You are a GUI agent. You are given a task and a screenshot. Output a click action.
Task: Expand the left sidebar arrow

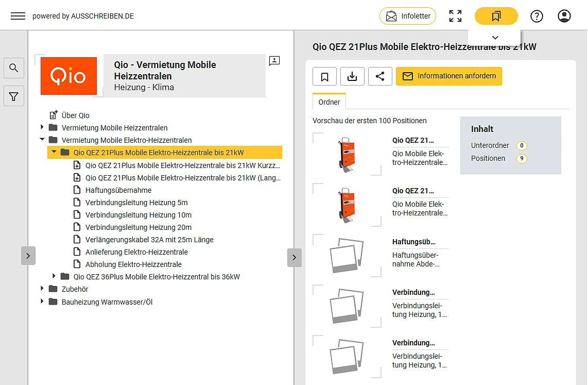[28, 256]
